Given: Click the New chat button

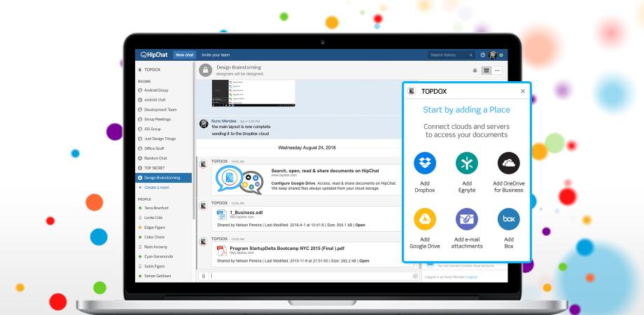Looking at the screenshot, I should tap(184, 55).
